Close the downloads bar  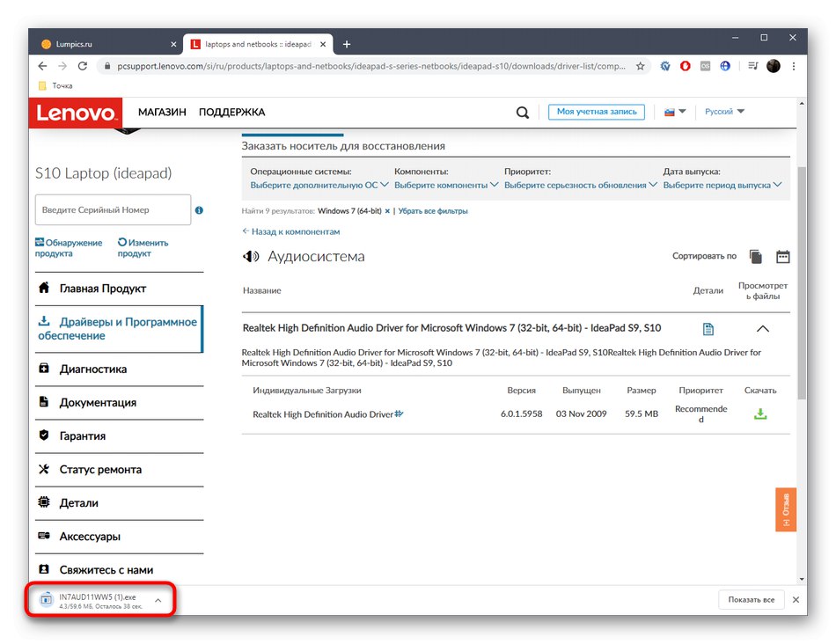pos(796,600)
